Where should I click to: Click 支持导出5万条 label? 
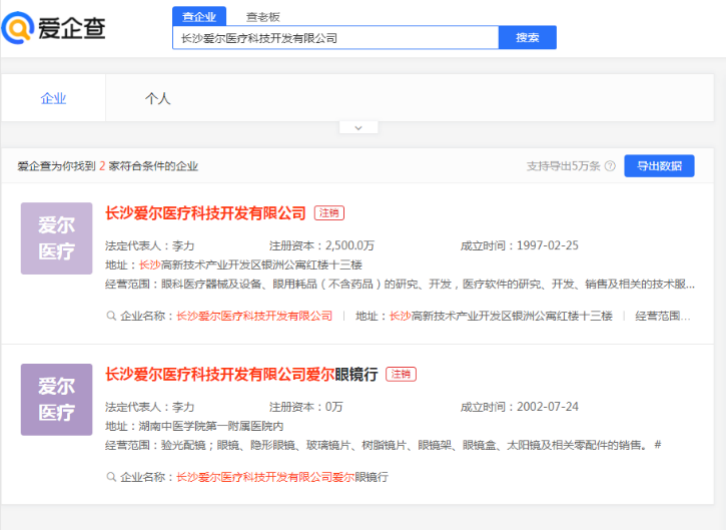(x=563, y=166)
